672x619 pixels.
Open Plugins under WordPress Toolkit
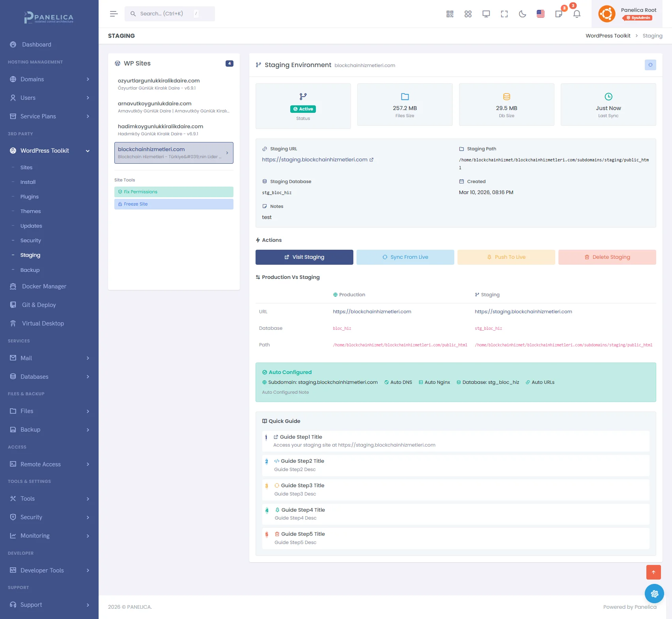30,196
